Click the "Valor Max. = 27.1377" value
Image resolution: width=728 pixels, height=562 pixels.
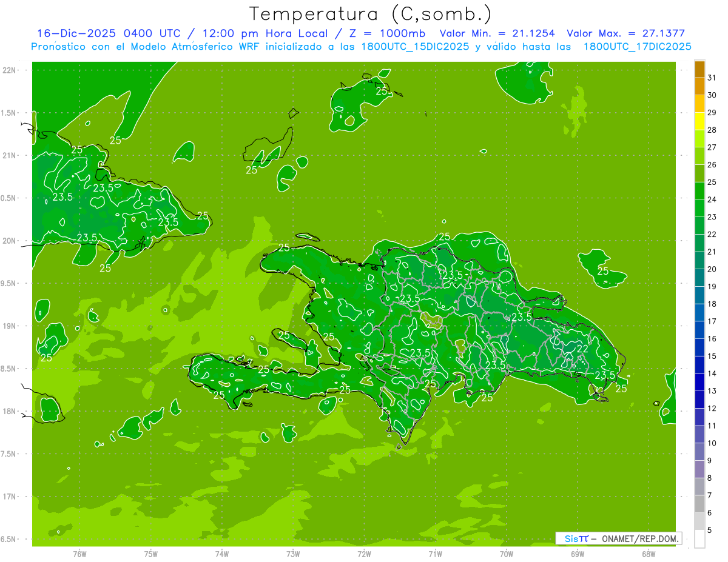point(625,33)
